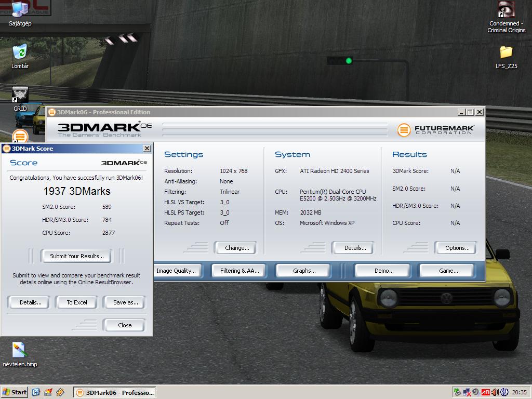Open the orange 3DMark desktop shortcut

20,137
